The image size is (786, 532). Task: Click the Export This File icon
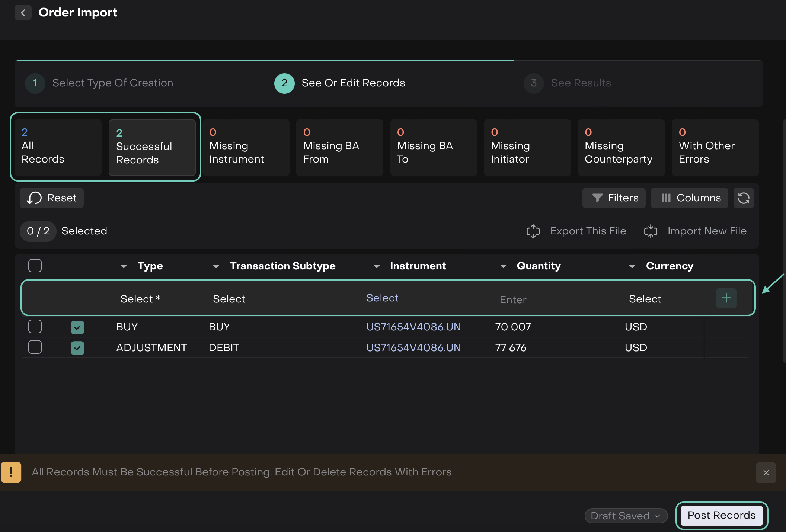pos(533,231)
